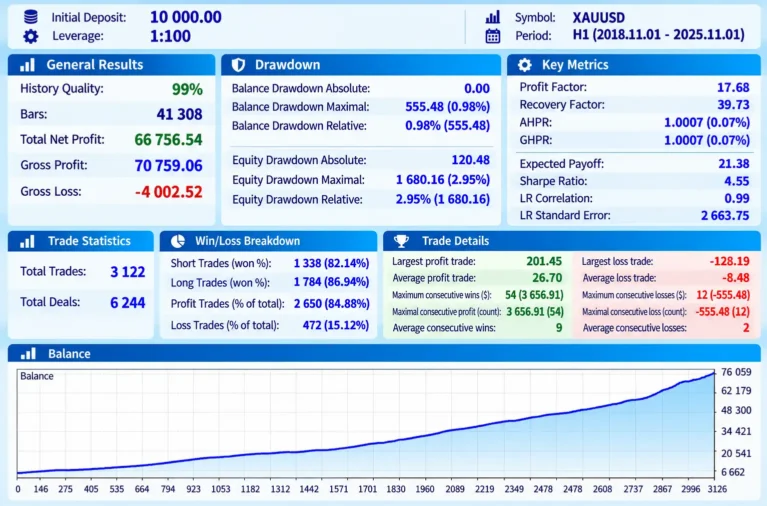767x506 pixels.
Task: Click the Key Metrics gear icon
Action: coord(524,65)
